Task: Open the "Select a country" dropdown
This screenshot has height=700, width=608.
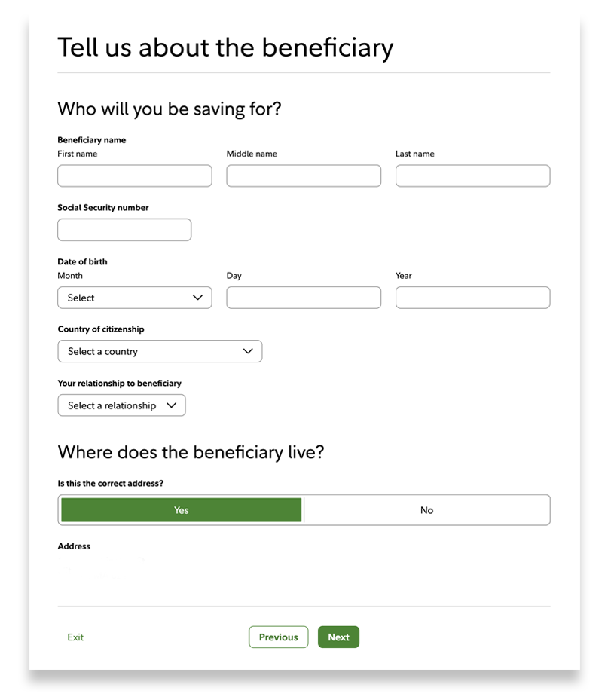Action: 159,351
